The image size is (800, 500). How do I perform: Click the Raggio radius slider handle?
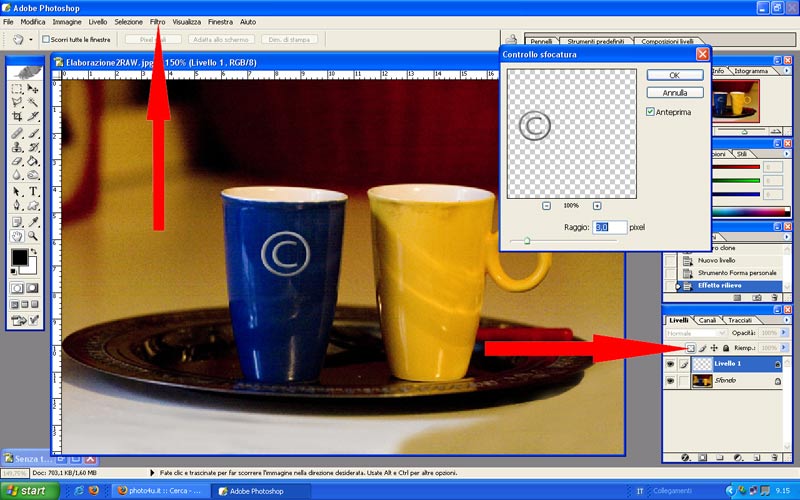tap(527, 241)
